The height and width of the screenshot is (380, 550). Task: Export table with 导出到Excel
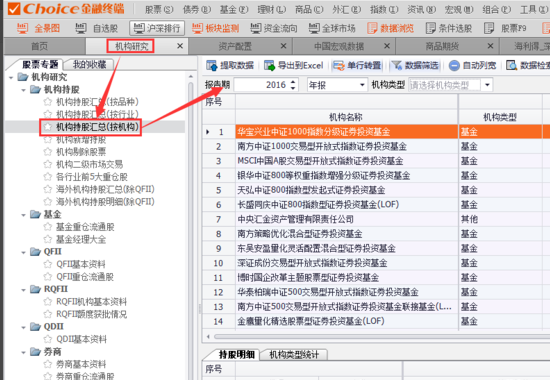coord(294,65)
